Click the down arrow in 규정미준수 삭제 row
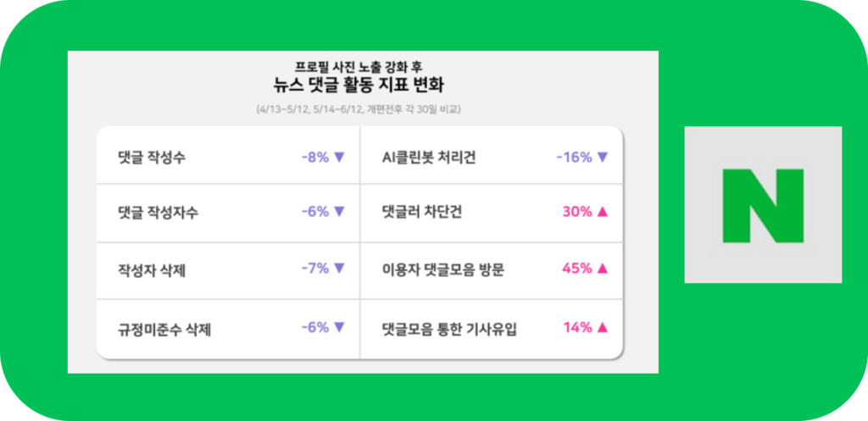The height and width of the screenshot is (421, 868). (339, 327)
